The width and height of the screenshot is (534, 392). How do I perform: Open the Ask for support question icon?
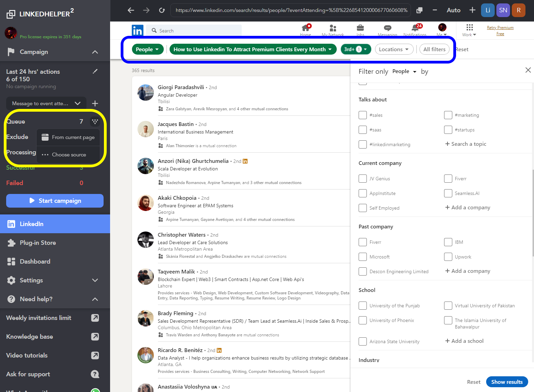click(95, 374)
